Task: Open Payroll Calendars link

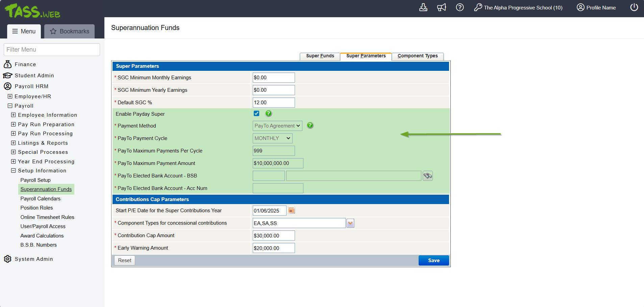Action: pos(40,198)
